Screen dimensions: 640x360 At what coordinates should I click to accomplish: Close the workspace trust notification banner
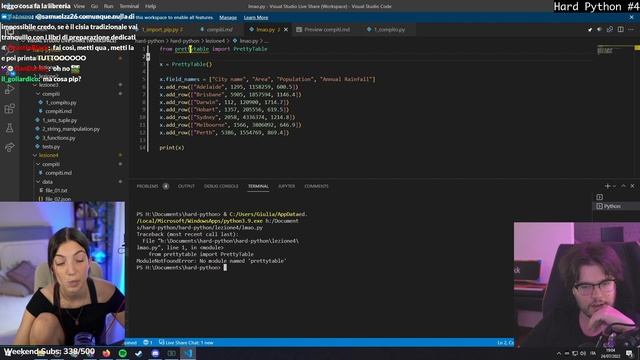point(631,18)
